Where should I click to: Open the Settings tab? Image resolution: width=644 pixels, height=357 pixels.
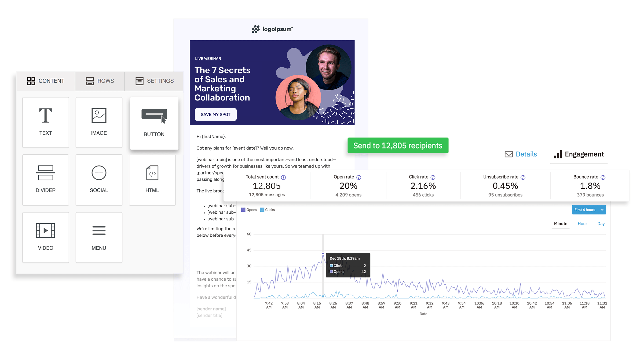(155, 81)
